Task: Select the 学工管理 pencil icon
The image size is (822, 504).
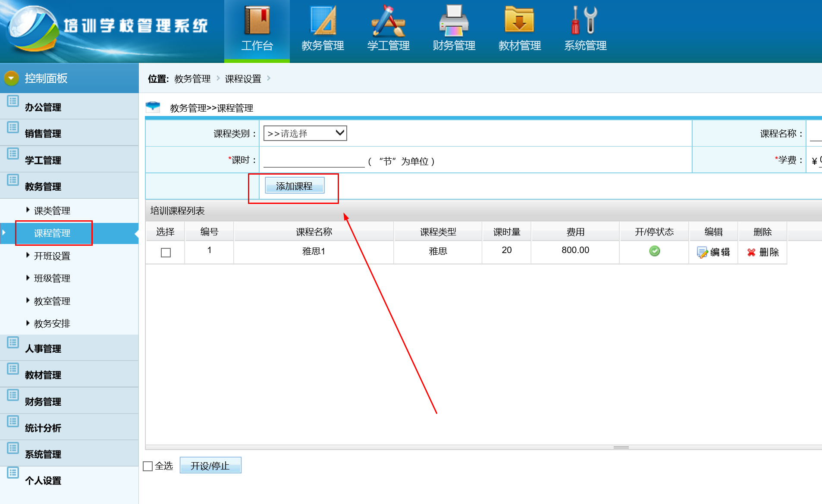Action: [x=388, y=21]
